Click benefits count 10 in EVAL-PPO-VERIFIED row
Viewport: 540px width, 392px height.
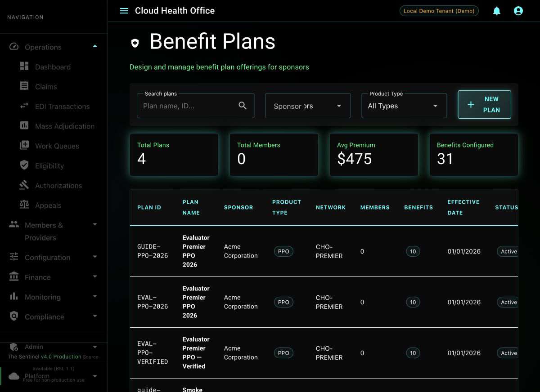(x=413, y=353)
